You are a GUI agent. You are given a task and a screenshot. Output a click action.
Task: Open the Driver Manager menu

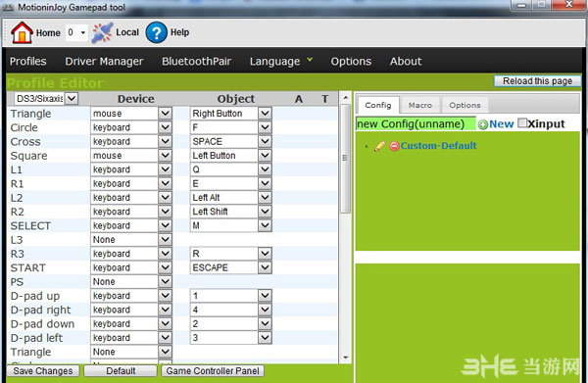click(x=104, y=62)
